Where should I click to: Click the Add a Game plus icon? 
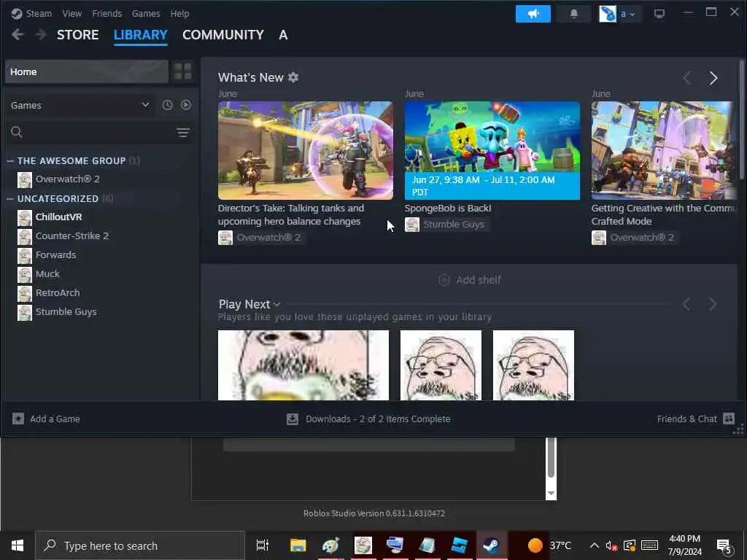pos(18,419)
